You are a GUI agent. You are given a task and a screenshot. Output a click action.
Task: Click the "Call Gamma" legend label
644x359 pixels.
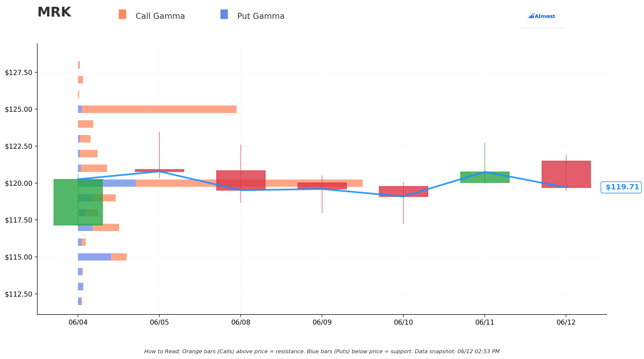(160, 16)
